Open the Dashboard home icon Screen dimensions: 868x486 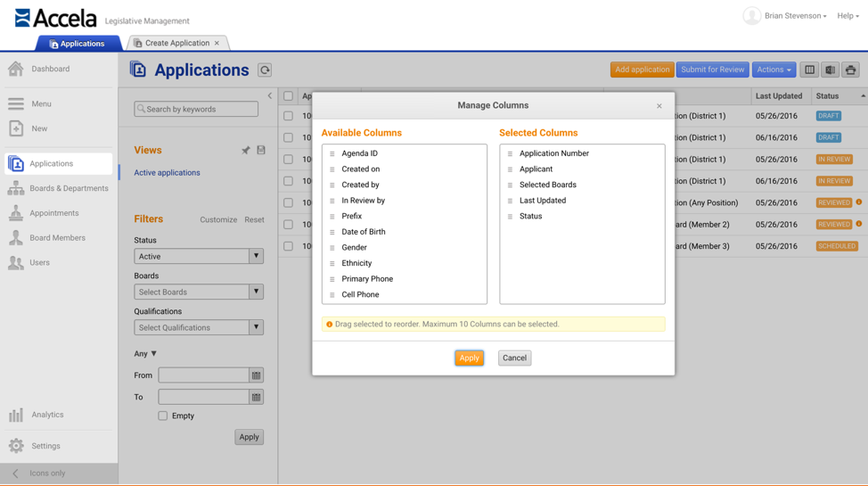[16, 69]
